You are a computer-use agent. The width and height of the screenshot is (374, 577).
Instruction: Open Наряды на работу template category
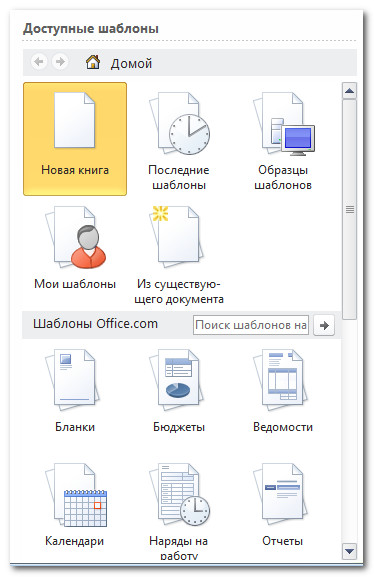tap(179, 510)
